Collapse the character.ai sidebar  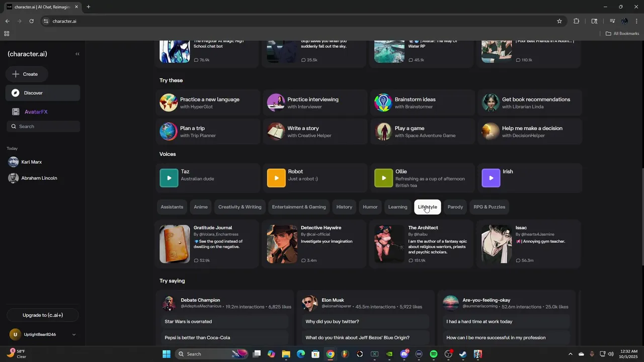coord(77,54)
